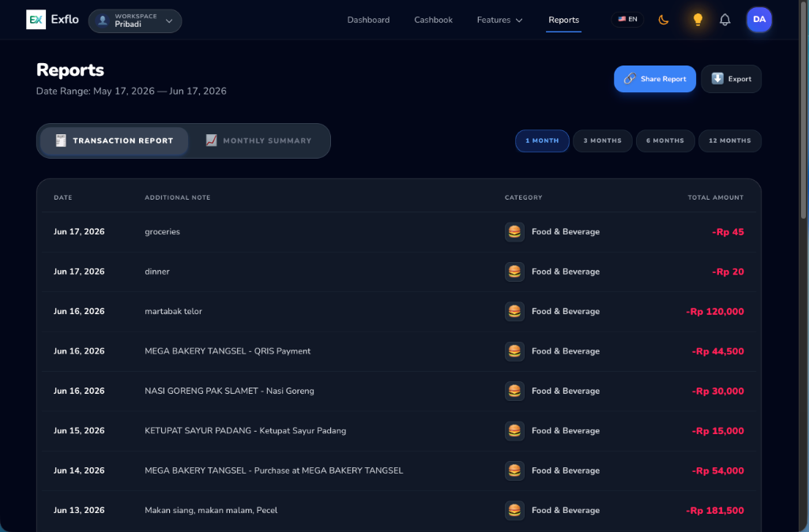Open the Dashboard page link
This screenshot has width=809, height=532.
(x=368, y=20)
